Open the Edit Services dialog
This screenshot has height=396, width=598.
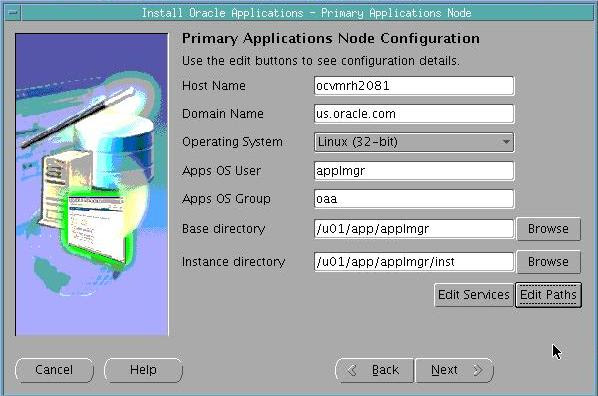[474, 295]
